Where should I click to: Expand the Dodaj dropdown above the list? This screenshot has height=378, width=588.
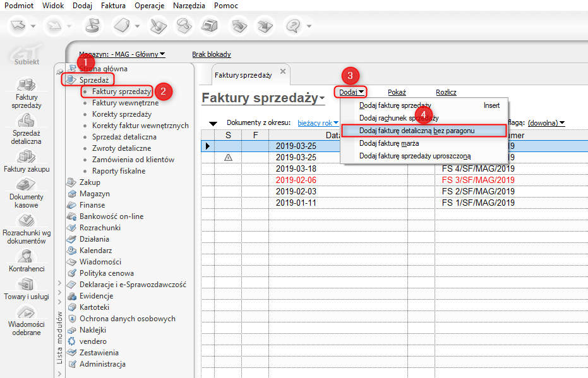[352, 92]
